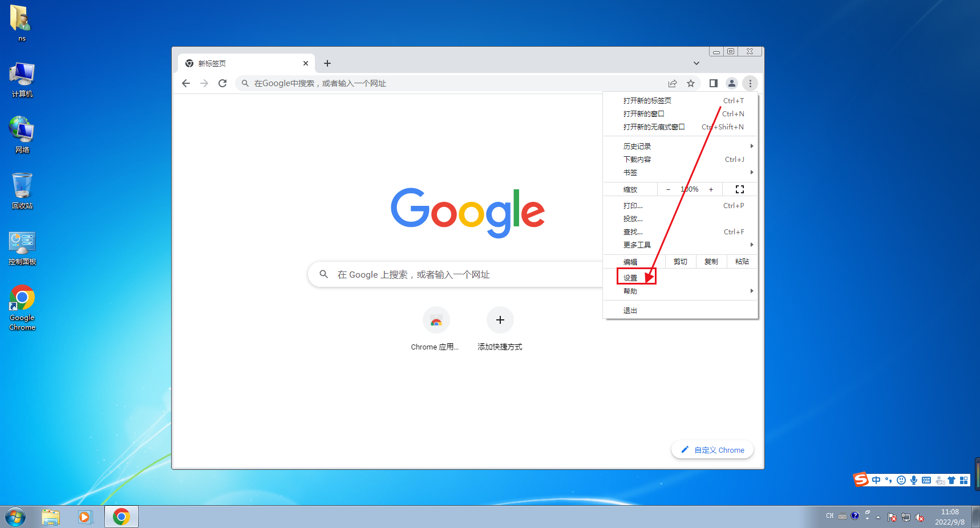This screenshot has height=528, width=980.
Task: Choose 打开新的无痕式窗口 menu item
Action: tap(681, 127)
